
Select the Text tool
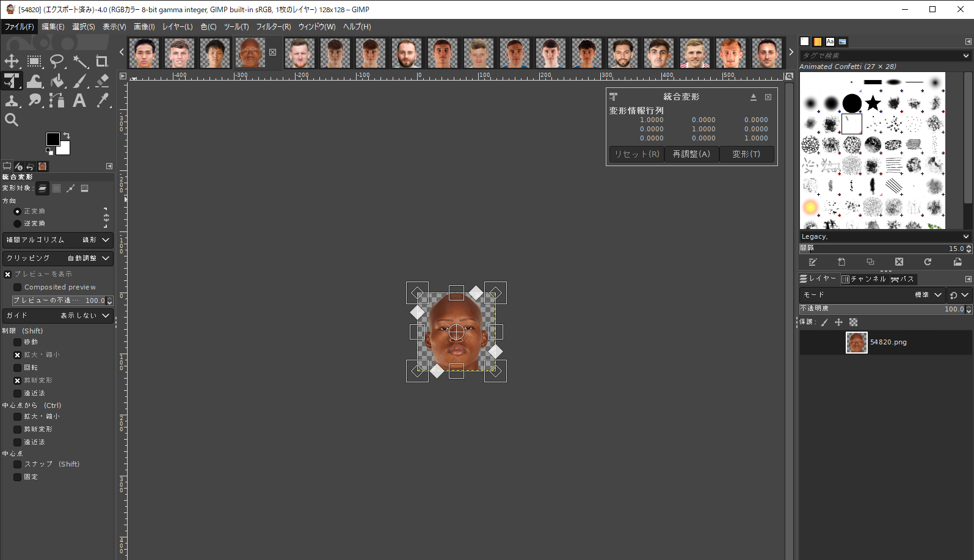pyautogui.click(x=80, y=100)
